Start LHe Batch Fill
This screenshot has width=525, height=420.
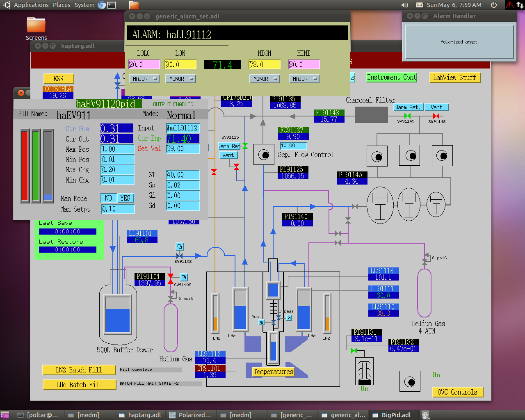[x=79, y=385]
